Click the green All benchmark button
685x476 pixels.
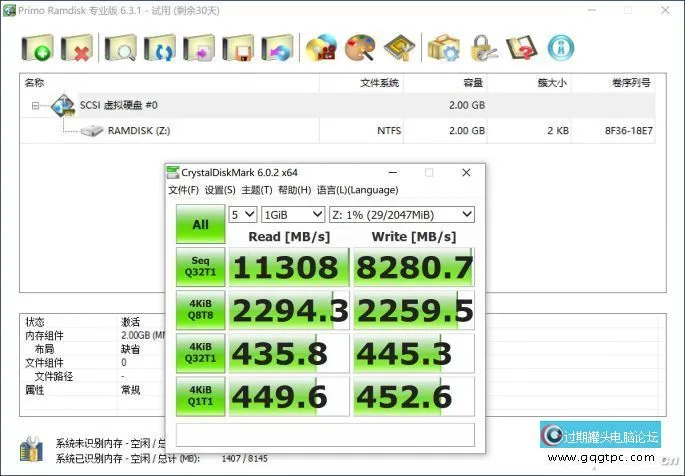coord(201,224)
